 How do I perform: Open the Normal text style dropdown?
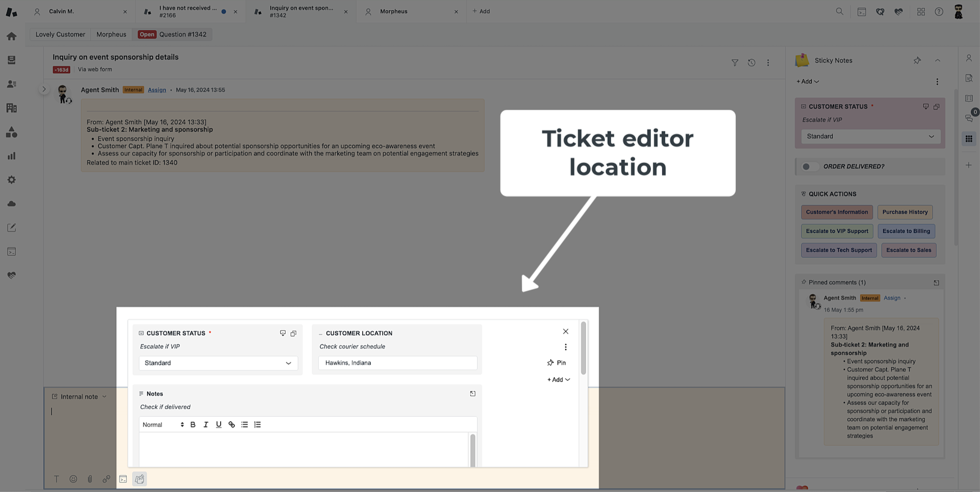pos(163,425)
